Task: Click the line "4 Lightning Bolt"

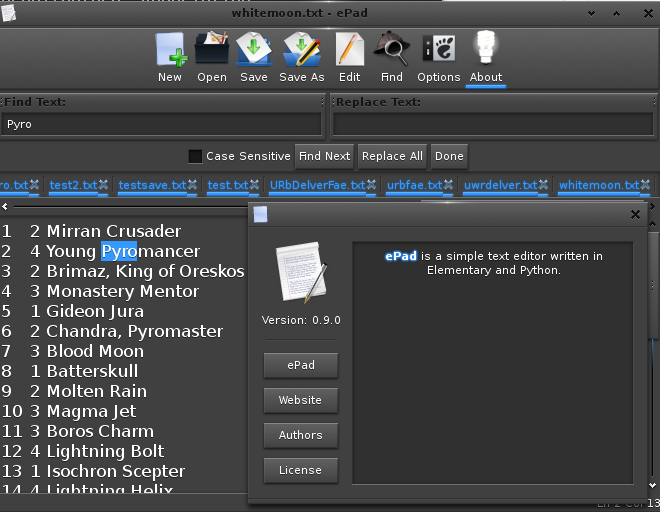Action: (97, 451)
